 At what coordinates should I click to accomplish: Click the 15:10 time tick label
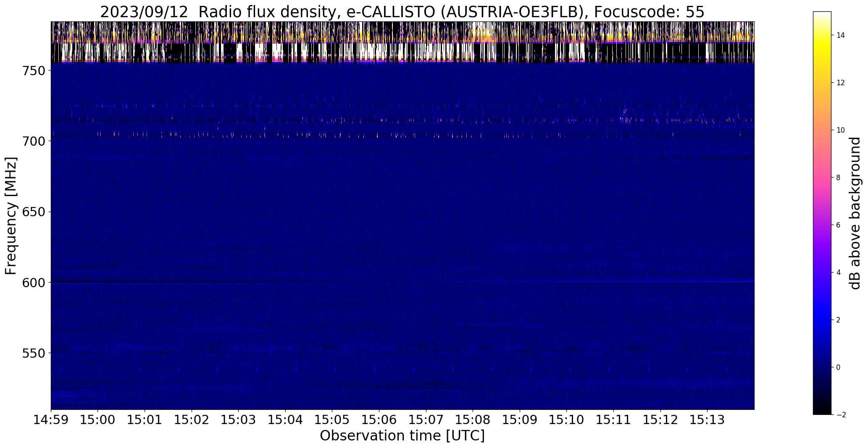tap(567, 420)
